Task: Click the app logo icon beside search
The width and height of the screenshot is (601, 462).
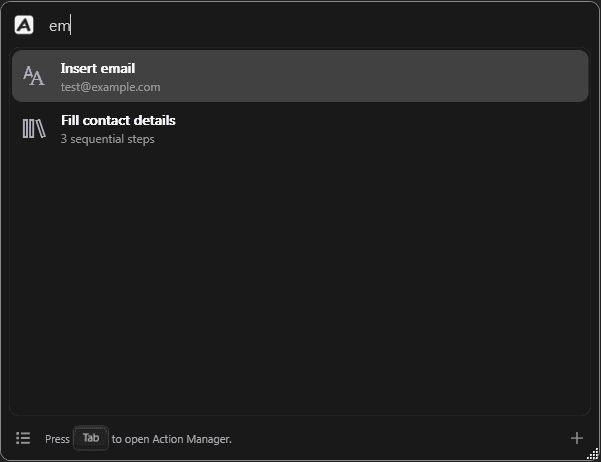Action: 24,25
